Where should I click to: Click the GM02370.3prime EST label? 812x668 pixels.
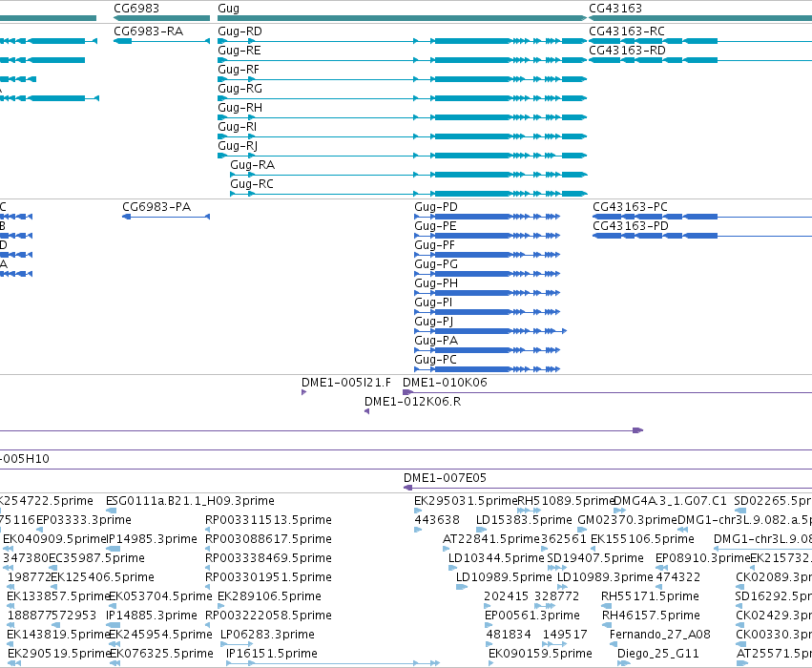click(x=627, y=520)
